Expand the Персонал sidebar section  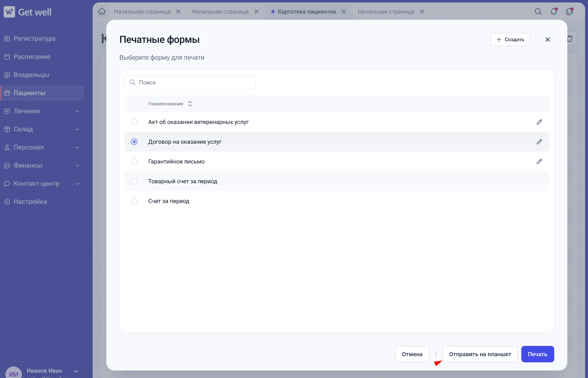77,147
